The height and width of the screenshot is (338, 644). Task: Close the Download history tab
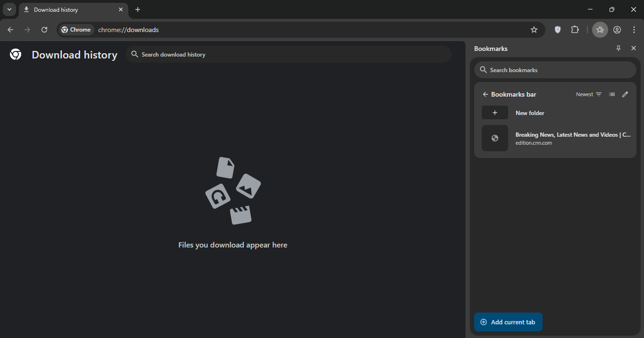coord(121,9)
